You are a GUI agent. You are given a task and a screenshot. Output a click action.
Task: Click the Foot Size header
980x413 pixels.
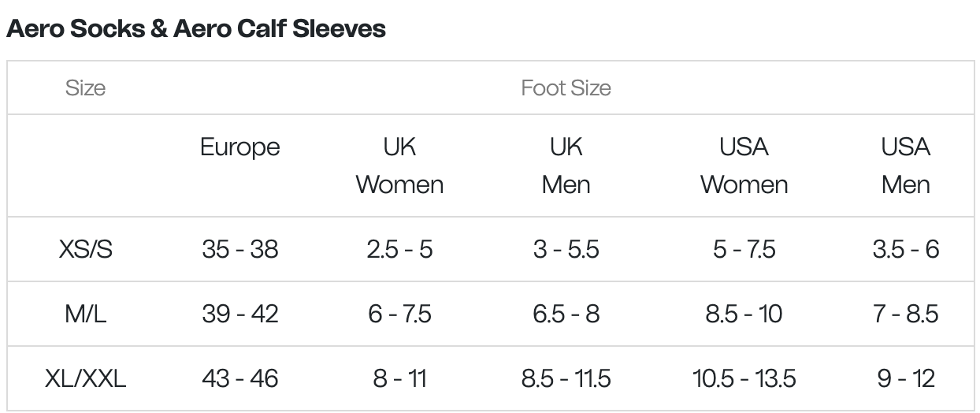click(x=566, y=87)
